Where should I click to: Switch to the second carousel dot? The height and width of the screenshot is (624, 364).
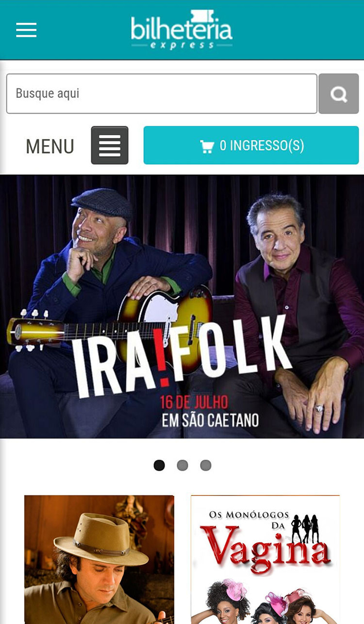pos(183,465)
